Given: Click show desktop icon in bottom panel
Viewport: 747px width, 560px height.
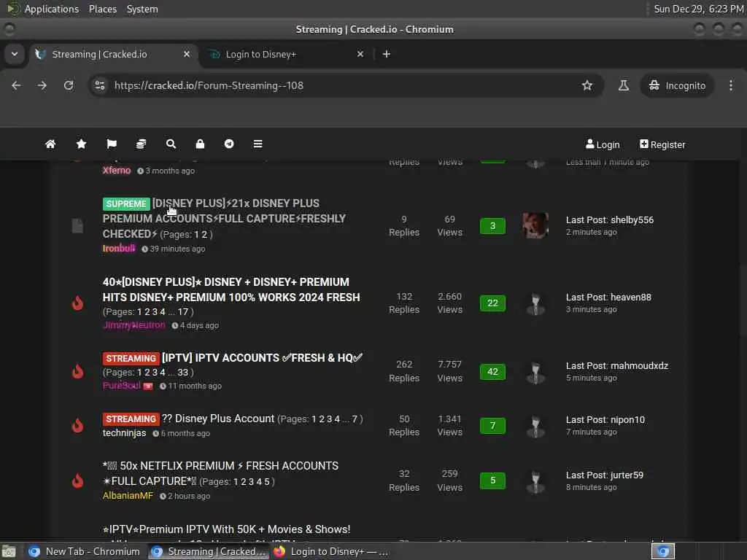Looking at the screenshot, I should click(x=9, y=551).
